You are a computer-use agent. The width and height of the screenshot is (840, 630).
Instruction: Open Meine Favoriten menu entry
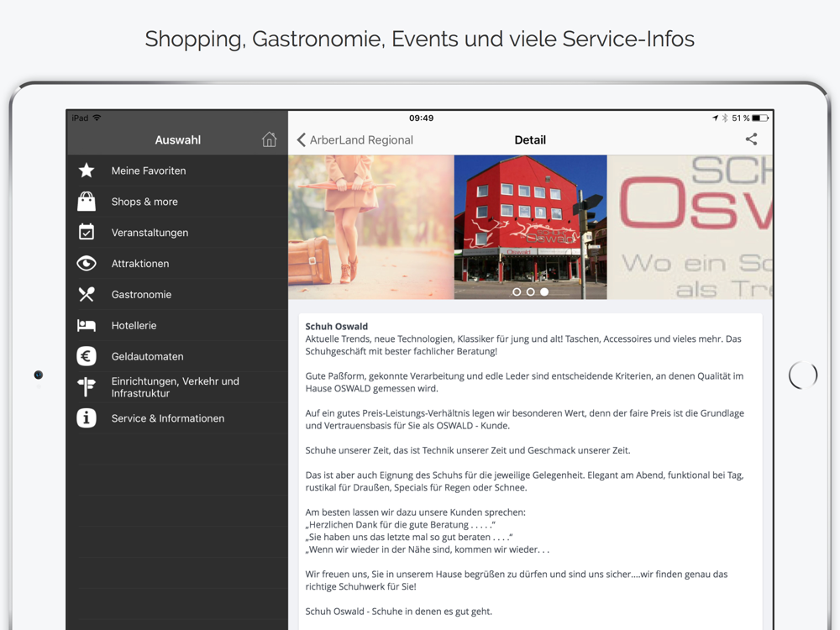coord(177,171)
